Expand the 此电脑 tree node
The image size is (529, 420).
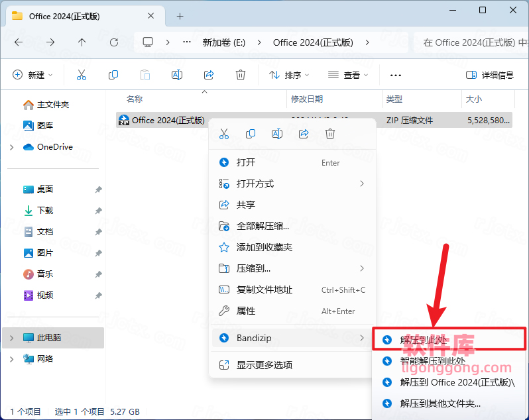coord(11,338)
